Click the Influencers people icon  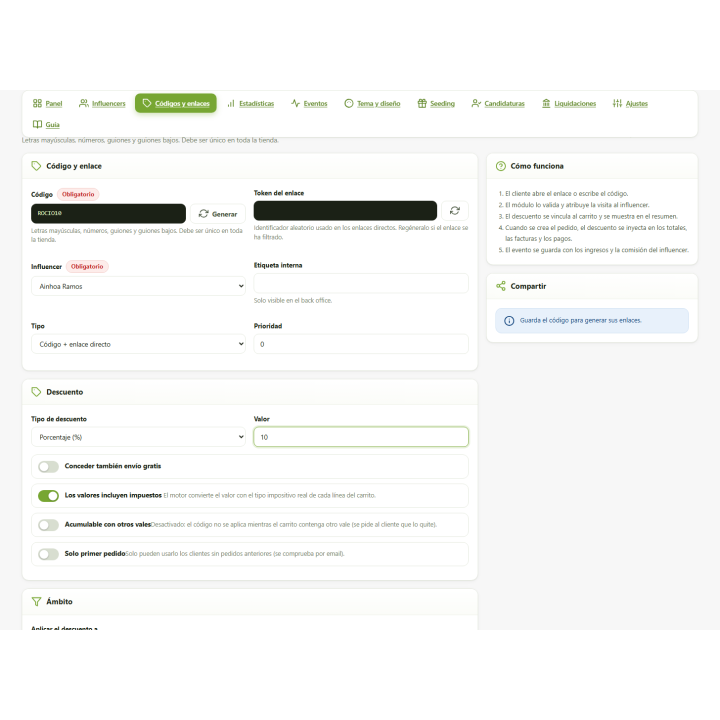[84, 103]
